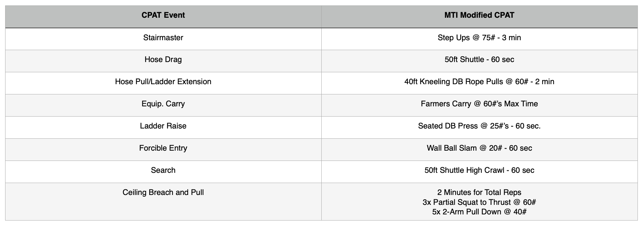Click the 50ft Shuttle High Crawl cell
644x227 pixels.
479,170
